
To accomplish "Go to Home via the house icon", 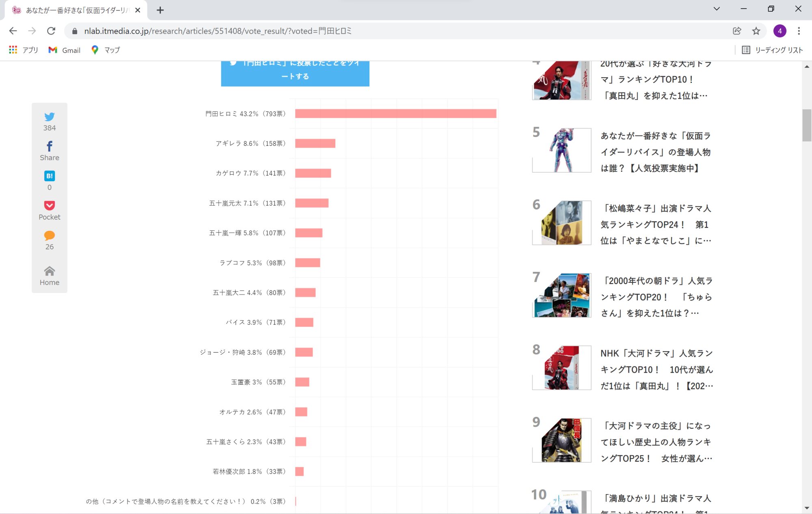I will click(50, 271).
